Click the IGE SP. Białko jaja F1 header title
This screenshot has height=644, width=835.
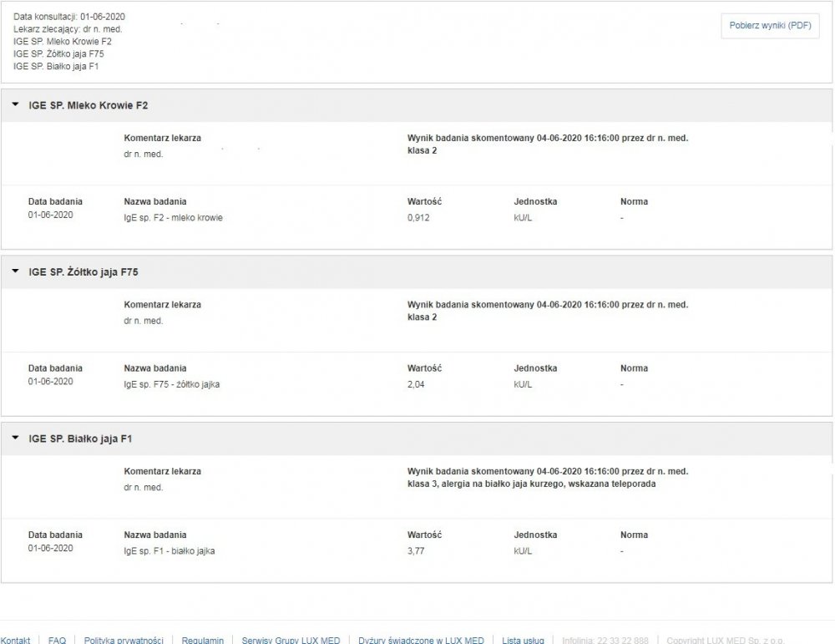[x=80, y=439]
